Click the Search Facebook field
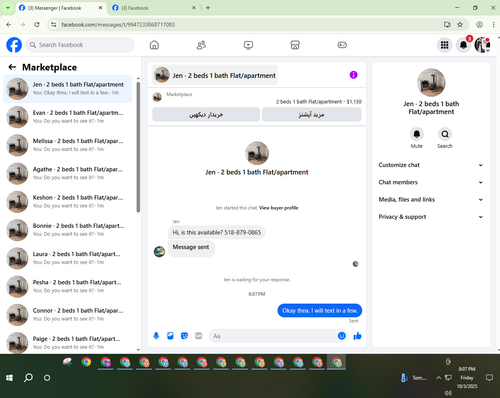Viewport: 500px width, 398px height. click(x=80, y=45)
